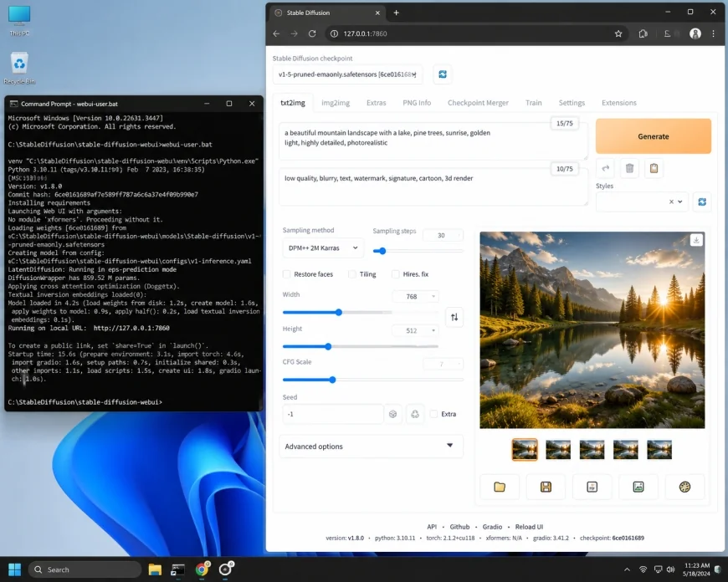Viewport: 728px width, 582px height.
Task: Click the CFG Scale slider
Action: (373, 380)
